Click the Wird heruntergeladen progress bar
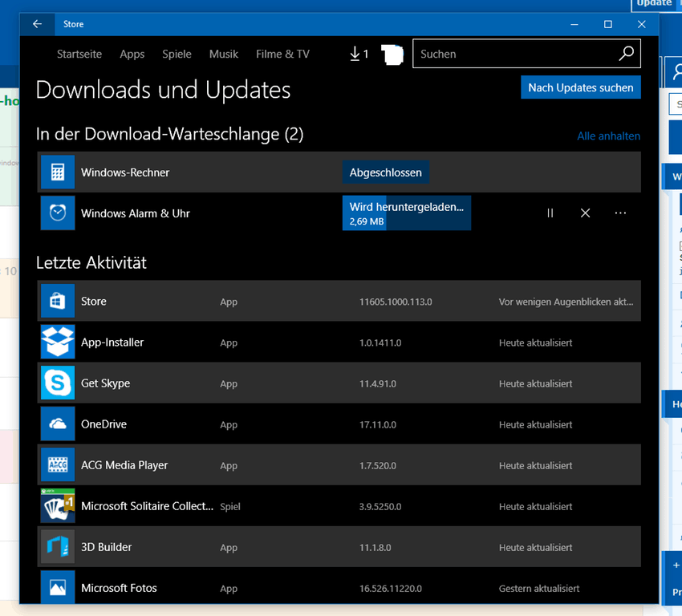The image size is (682, 616). pyautogui.click(x=407, y=213)
